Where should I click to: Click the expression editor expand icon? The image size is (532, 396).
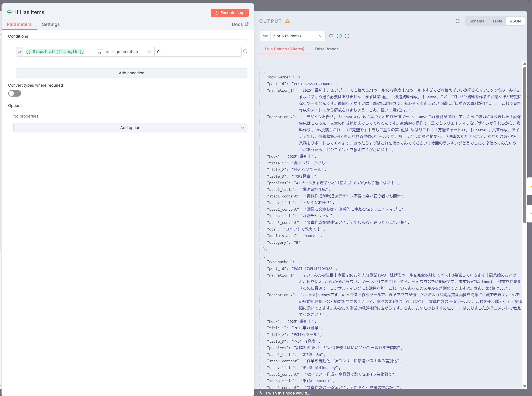[x=99, y=53]
